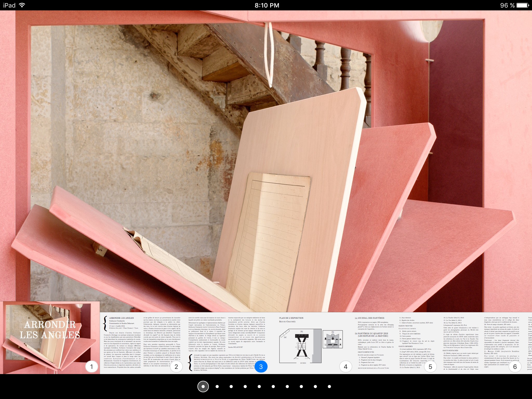
Task: Tap the 8:10 PM clock in status bar
Action: (267, 5)
